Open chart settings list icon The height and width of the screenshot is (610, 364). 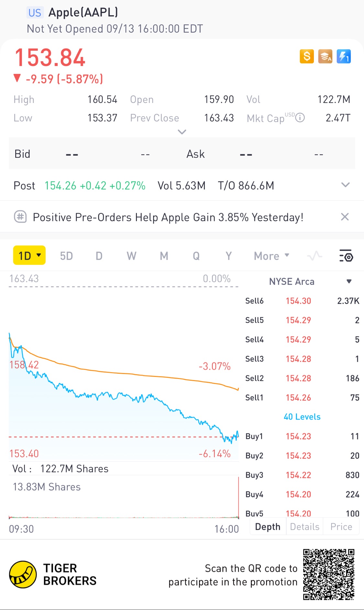346,256
